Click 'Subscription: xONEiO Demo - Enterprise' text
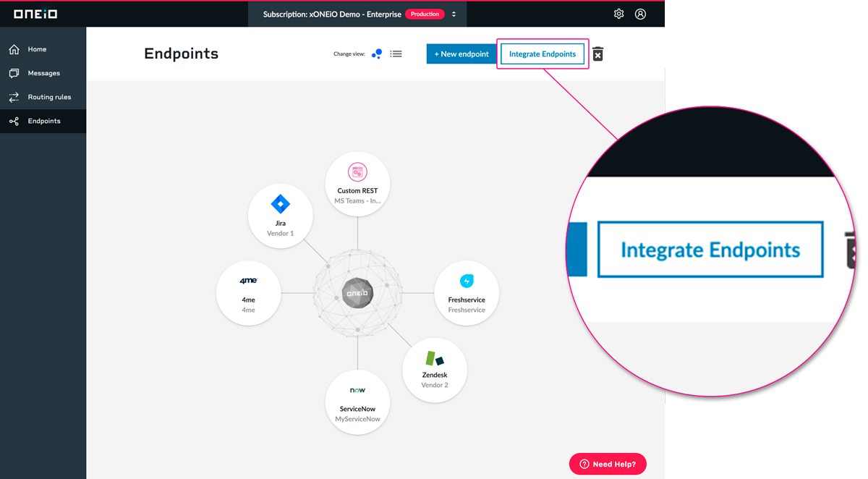 tap(332, 14)
